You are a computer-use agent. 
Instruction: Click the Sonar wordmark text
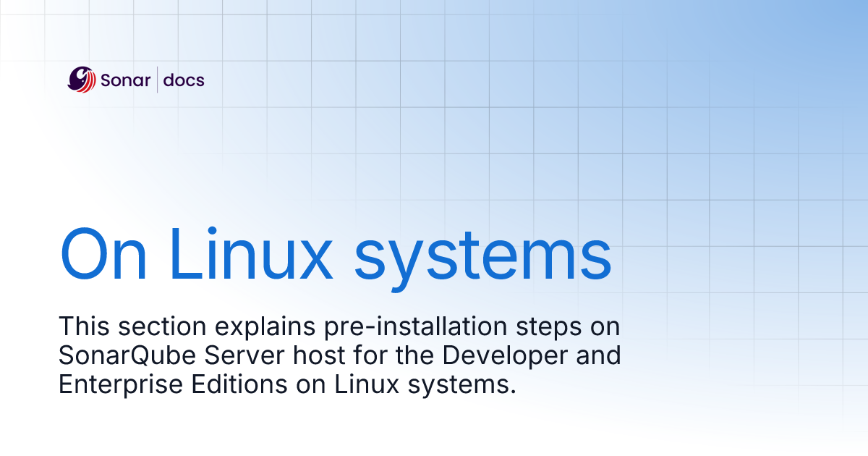126,80
